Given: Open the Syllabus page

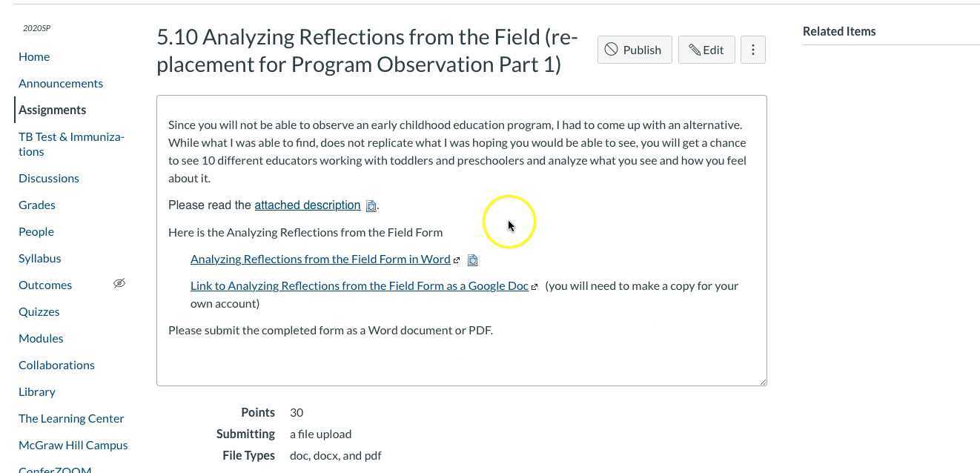Looking at the screenshot, I should 39,258.
